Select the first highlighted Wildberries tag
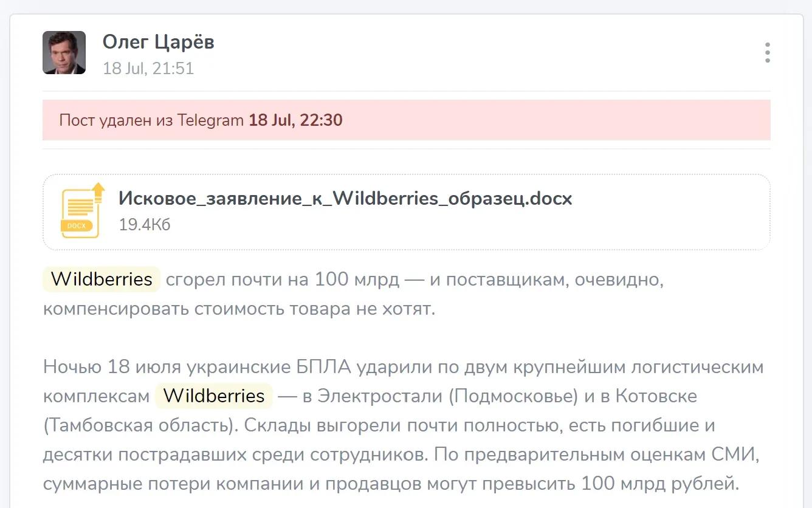The image size is (812, 508). click(x=101, y=280)
